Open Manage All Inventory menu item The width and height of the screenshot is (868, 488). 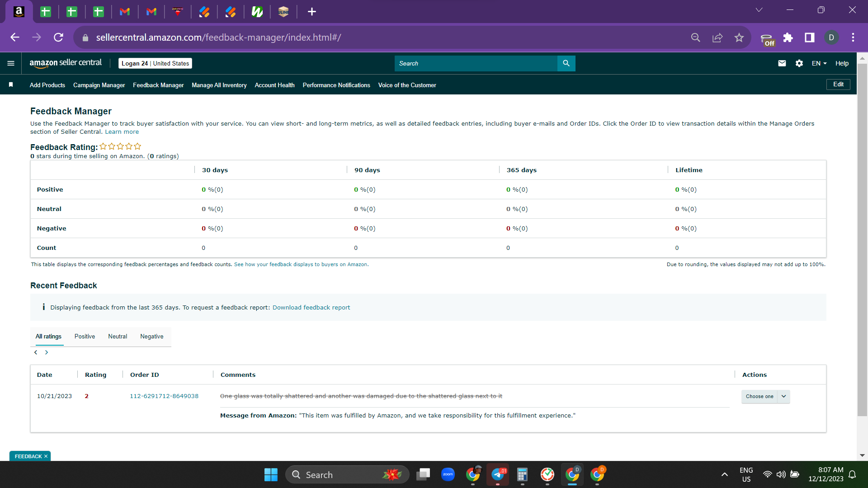point(219,85)
